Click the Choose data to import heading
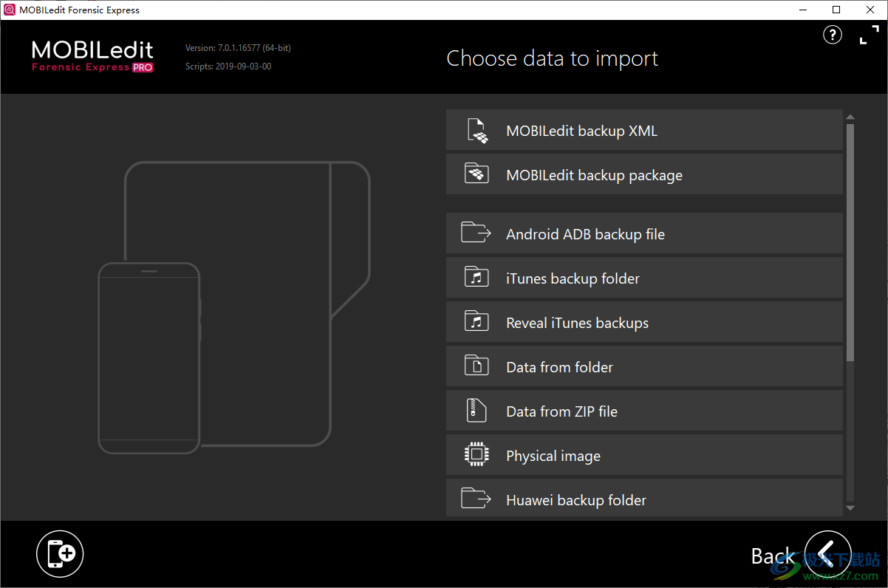Screen dimensions: 888x588 [x=553, y=58]
